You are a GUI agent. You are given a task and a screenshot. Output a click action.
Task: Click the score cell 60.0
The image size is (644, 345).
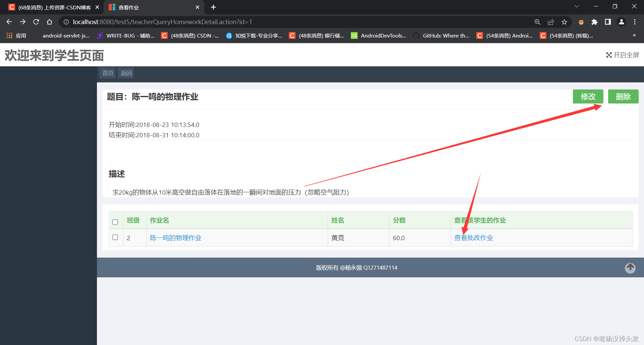pos(399,238)
